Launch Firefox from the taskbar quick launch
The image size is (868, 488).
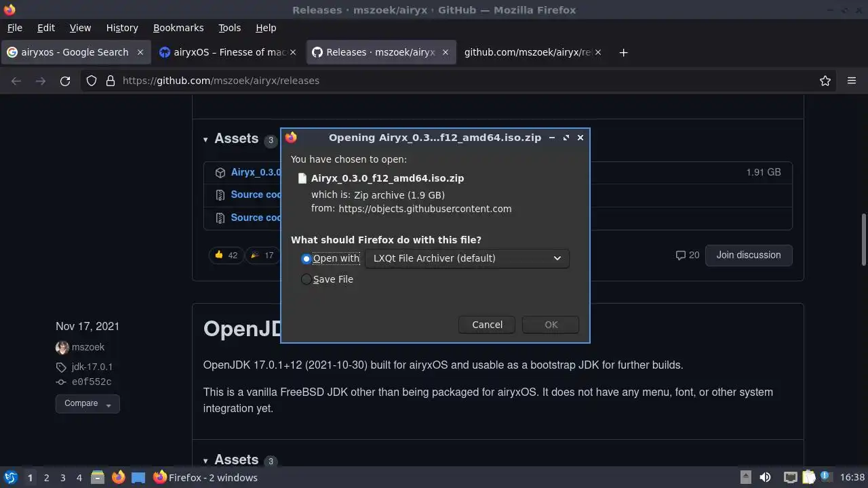118,477
